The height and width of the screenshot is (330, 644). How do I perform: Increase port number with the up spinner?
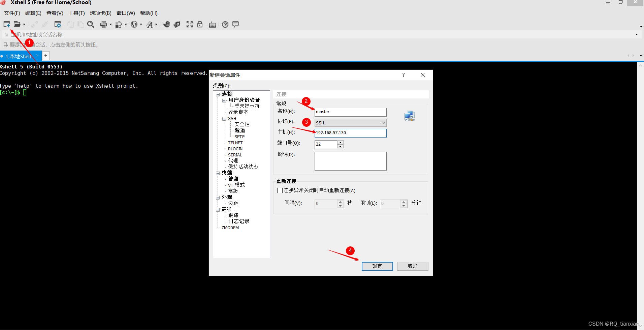(340, 142)
